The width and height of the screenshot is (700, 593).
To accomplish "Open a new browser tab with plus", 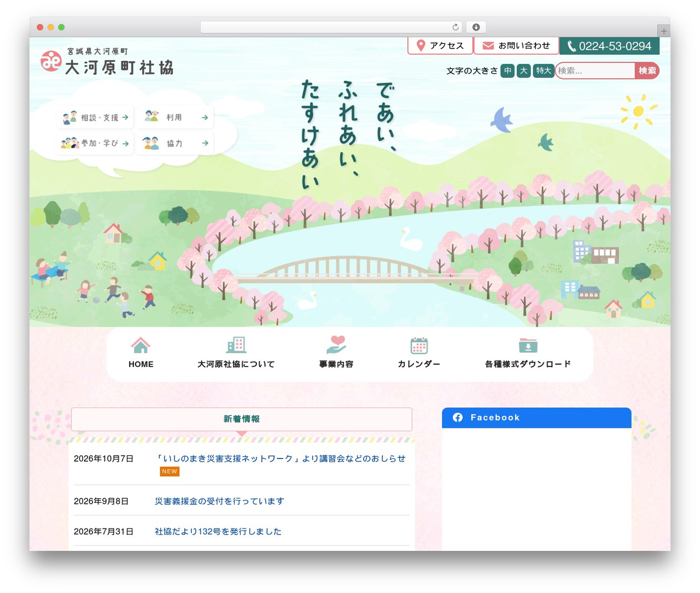I will 664,31.
